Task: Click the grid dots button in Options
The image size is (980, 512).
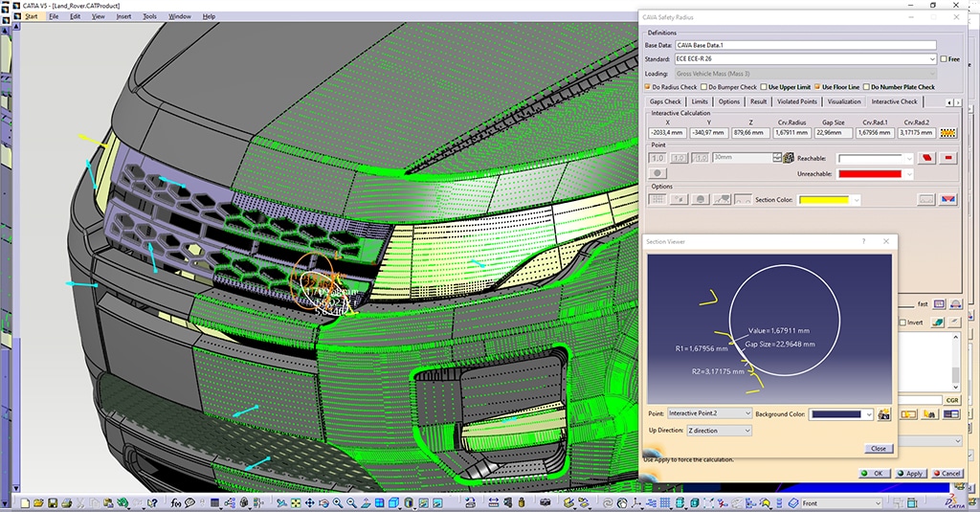Action: pos(657,199)
